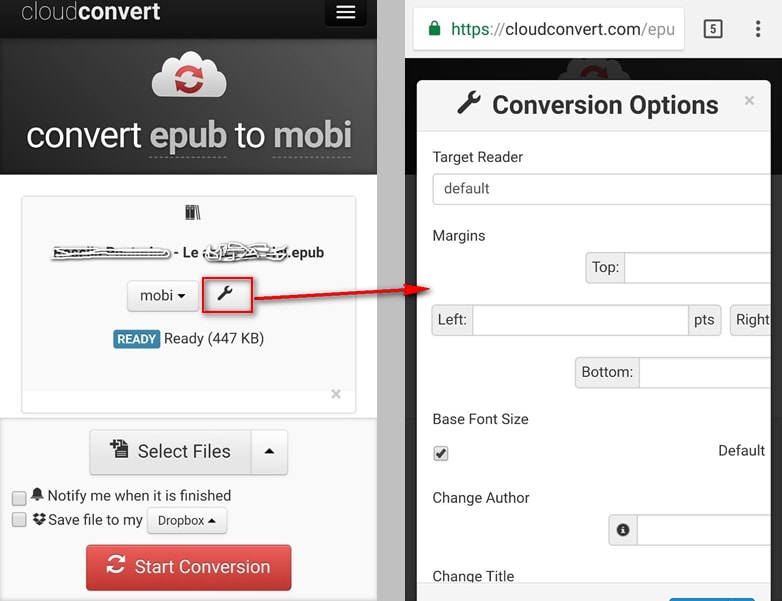Screen dimensions: 782x601
Task: Open the mobi output format dropdown
Action: pos(163,296)
